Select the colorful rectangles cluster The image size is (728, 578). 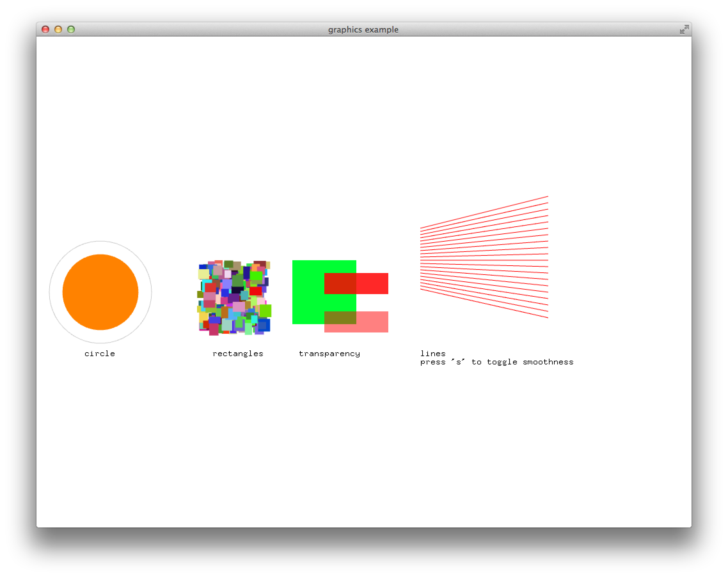tap(235, 297)
